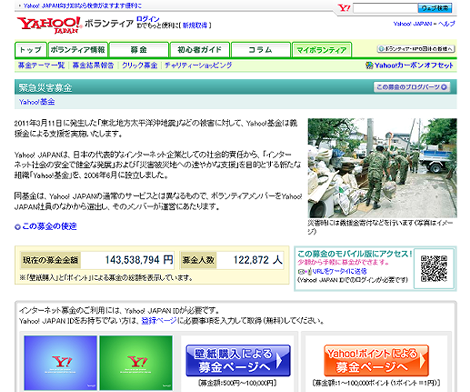
Task: Open the チャリティーショッピング submenu link
Action: click(198, 65)
